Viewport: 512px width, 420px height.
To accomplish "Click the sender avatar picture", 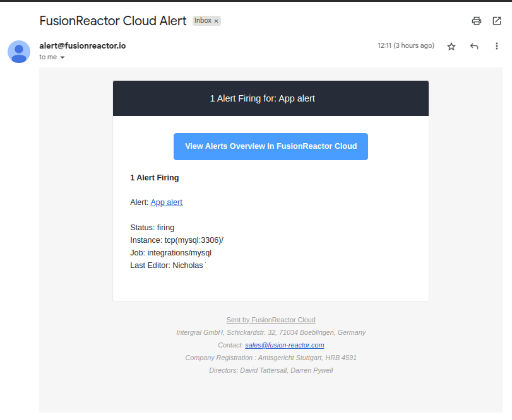I will pyautogui.click(x=19, y=52).
